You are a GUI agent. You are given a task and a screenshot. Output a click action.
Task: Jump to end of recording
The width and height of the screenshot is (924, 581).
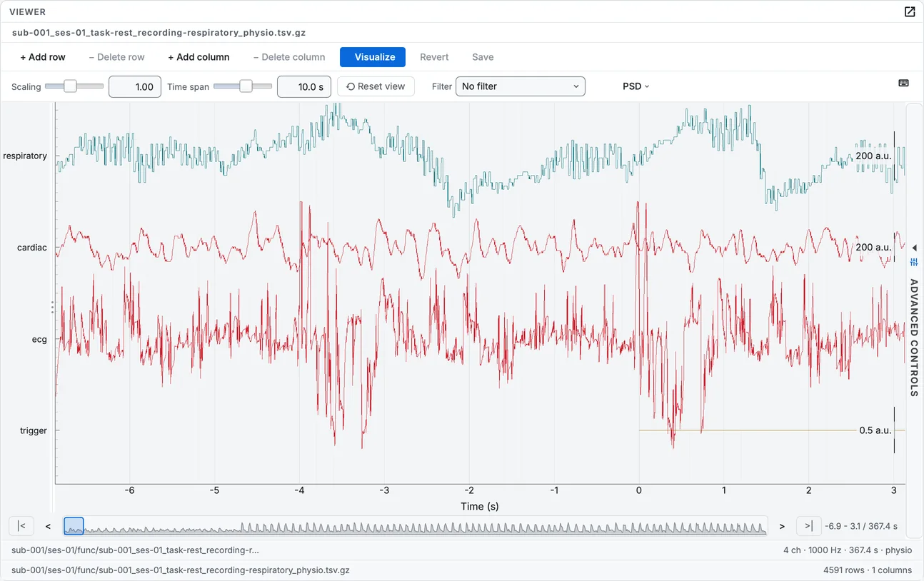coord(808,526)
